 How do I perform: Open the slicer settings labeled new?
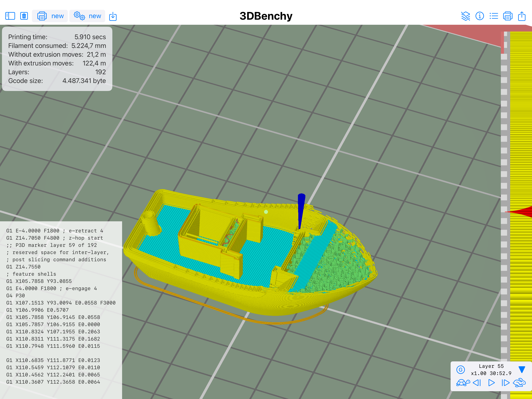[x=87, y=16]
